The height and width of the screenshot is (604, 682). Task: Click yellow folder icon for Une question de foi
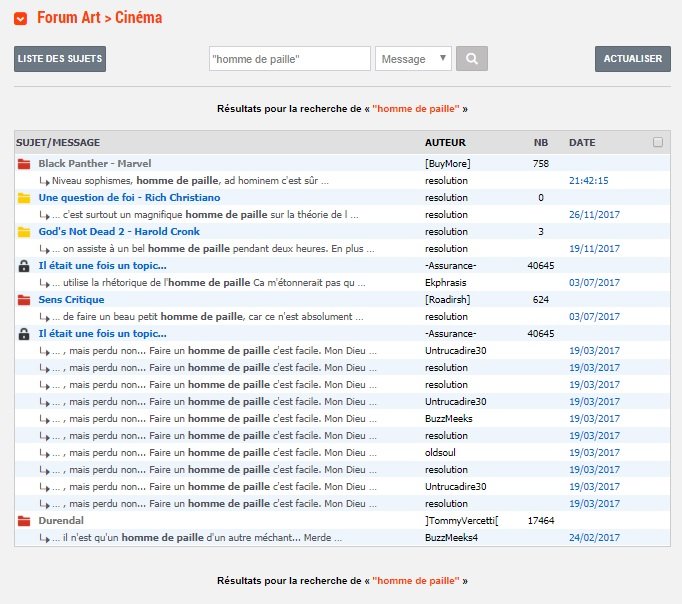click(24, 198)
